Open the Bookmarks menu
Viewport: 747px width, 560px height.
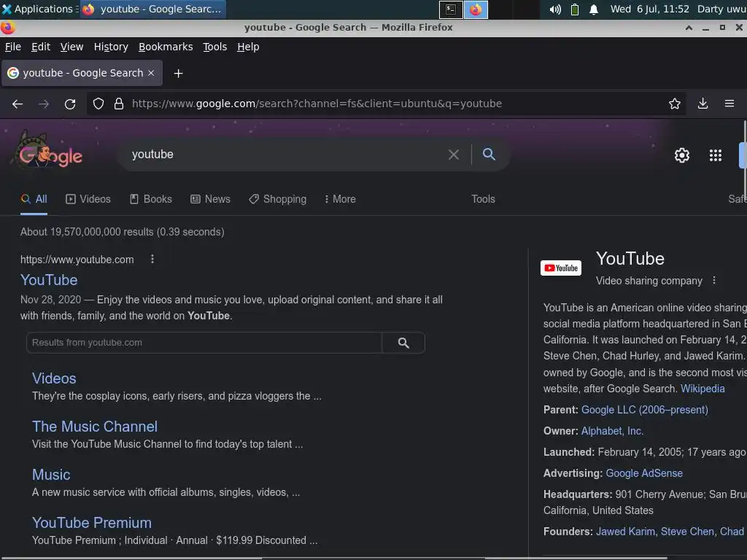click(x=166, y=47)
